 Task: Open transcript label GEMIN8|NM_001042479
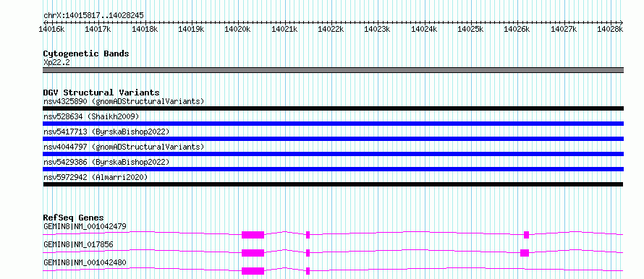[x=85, y=226]
